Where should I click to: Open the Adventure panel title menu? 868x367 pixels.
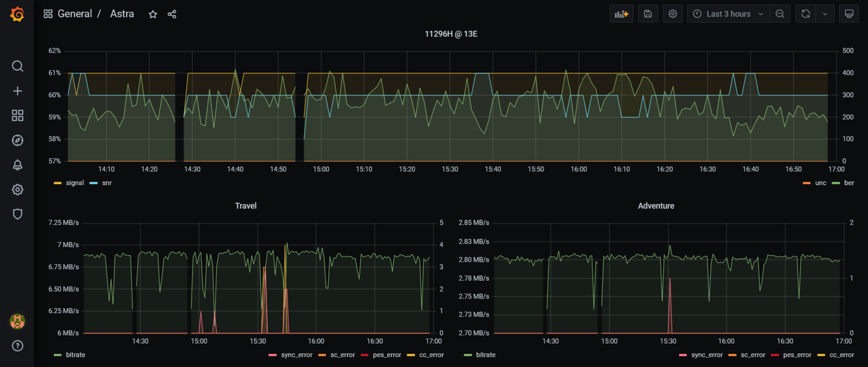[656, 206]
